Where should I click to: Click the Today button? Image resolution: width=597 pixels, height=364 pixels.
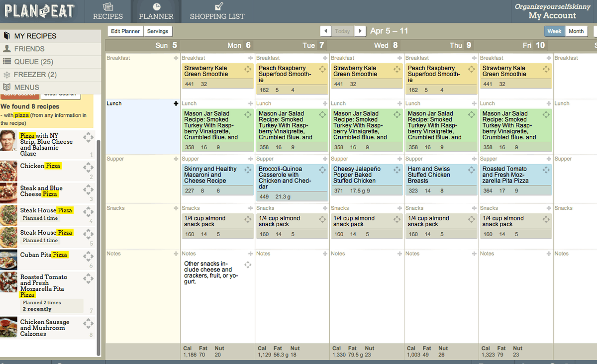tap(342, 31)
